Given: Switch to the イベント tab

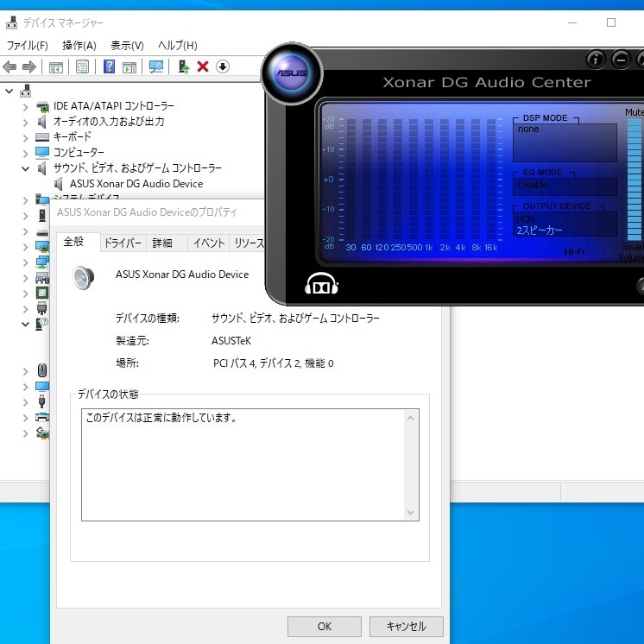Looking at the screenshot, I should [209, 243].
